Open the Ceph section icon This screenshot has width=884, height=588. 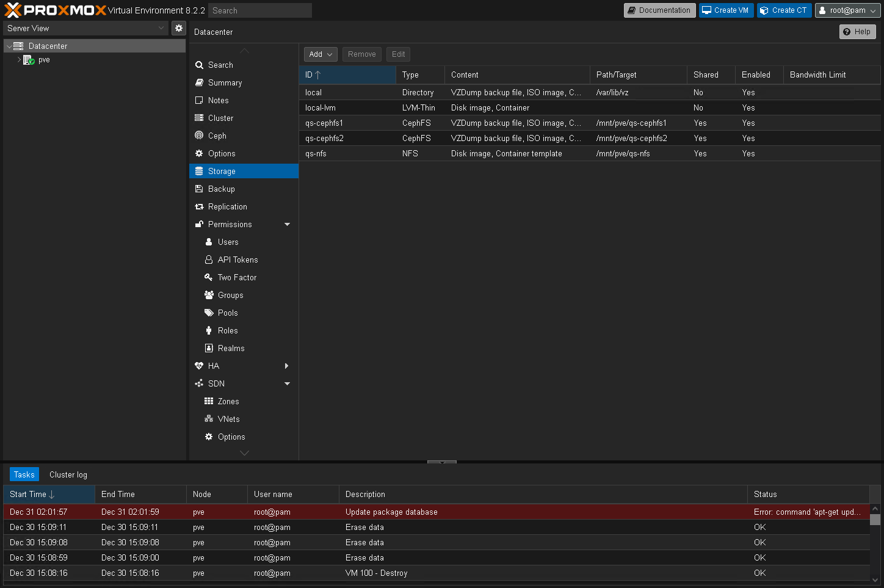pyautogui.click(x=199, y=136)
